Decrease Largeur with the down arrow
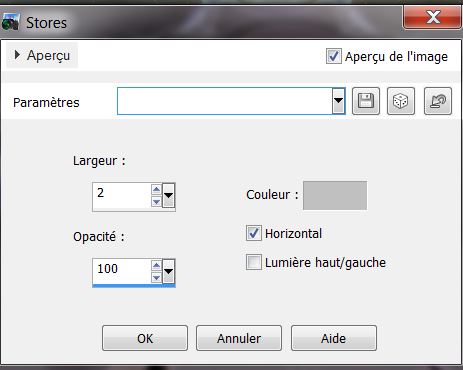 [156, 201]
